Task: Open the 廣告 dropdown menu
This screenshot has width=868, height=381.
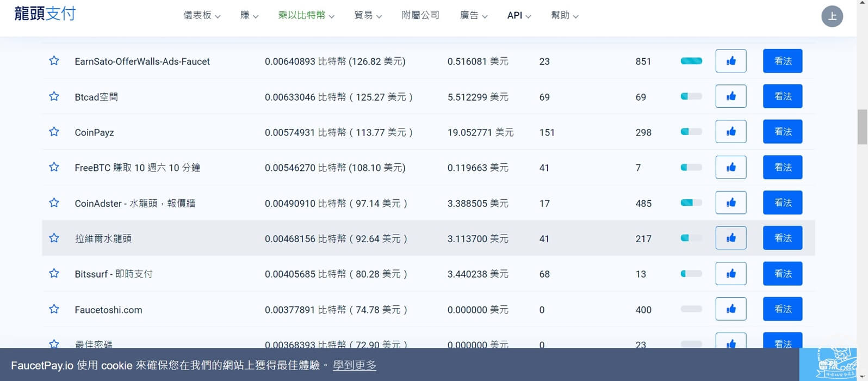Action: (x=474, y=15)
